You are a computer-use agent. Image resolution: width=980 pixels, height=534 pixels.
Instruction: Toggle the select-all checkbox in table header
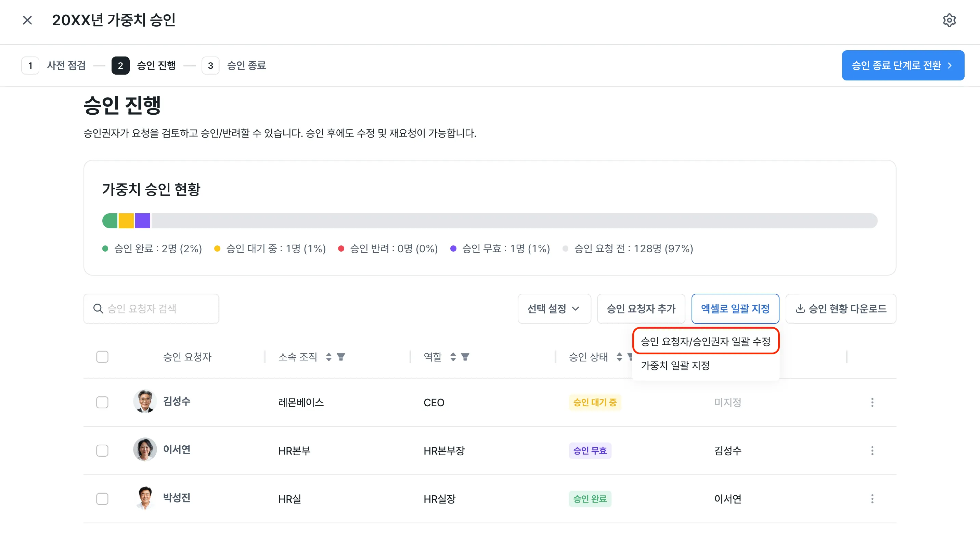tap(102, 357)
